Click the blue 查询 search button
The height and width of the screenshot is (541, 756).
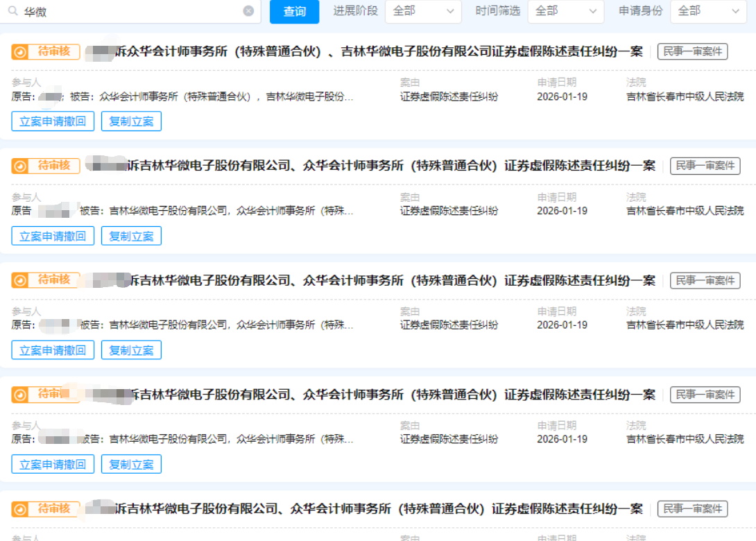click(294, 11)
